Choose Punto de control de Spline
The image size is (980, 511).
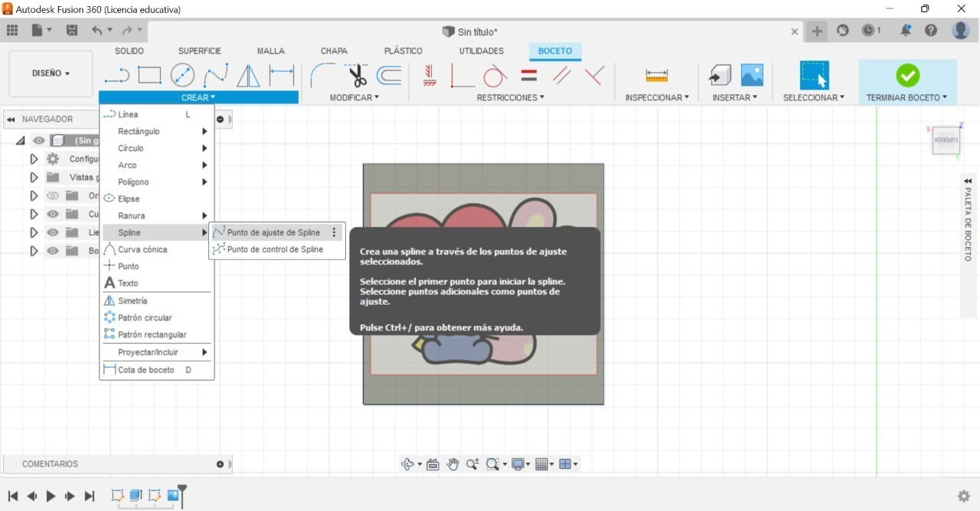pyautogui.click(x=276, y=249)
